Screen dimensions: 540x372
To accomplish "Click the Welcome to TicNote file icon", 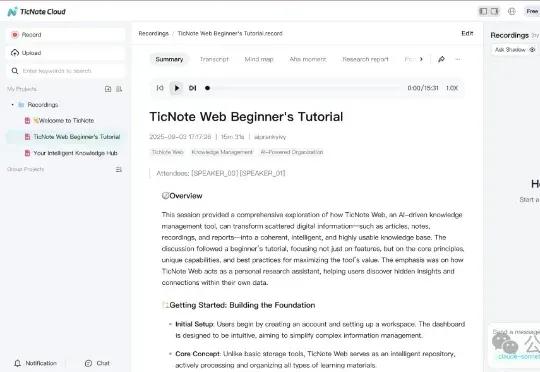I will click(x=27, y=121).
